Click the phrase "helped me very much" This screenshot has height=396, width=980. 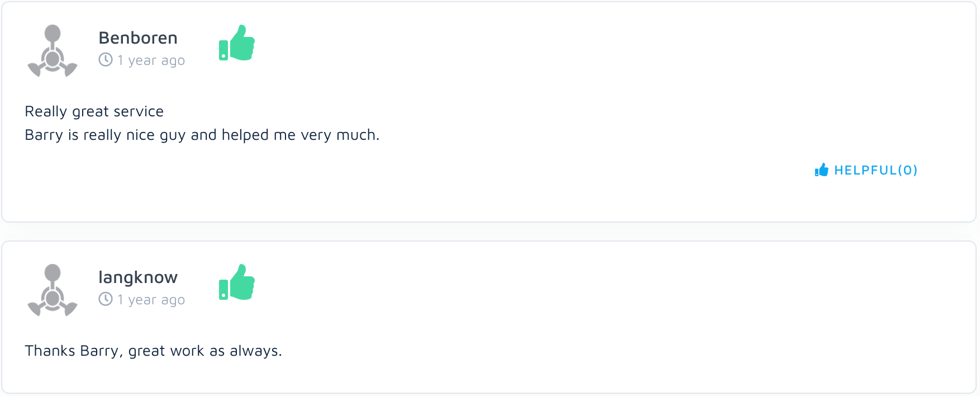pyautogui.click(x=300, y=135)
